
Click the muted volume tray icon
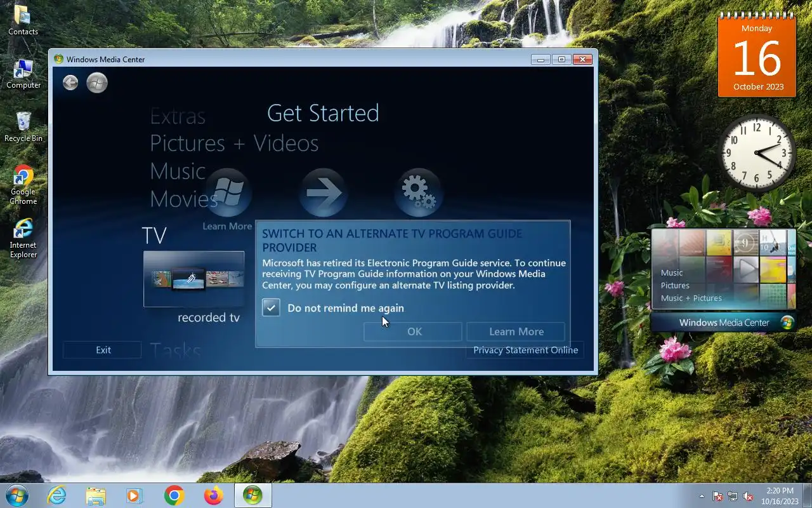pyautogui.click(x=749, y=496)
